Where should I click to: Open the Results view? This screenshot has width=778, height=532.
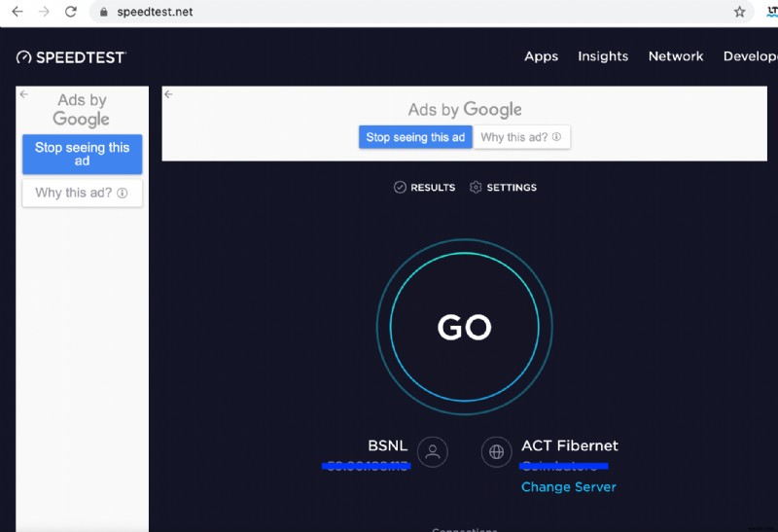point(425,187)
